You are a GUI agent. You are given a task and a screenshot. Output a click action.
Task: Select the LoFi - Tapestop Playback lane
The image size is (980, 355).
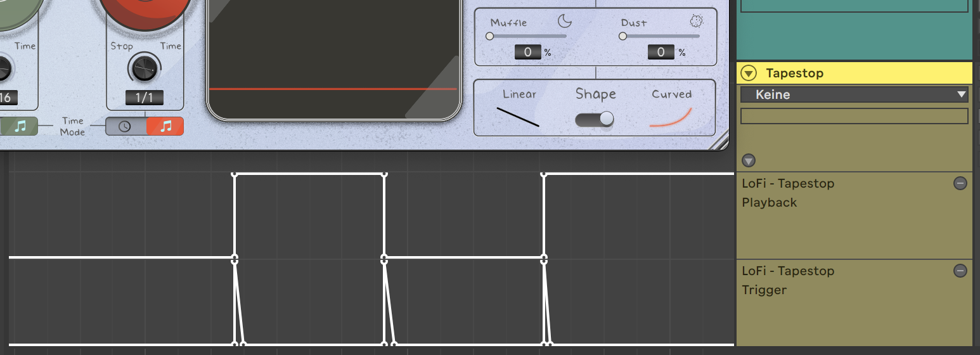coord(854,216)
